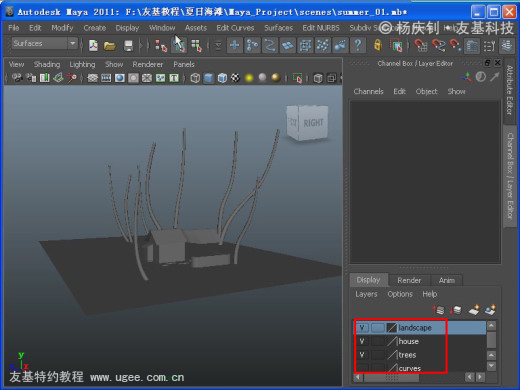The width and height of the screenshot is (520, 390).
Task: Select by hierarchy mode icon
Action: pos(161,45)
